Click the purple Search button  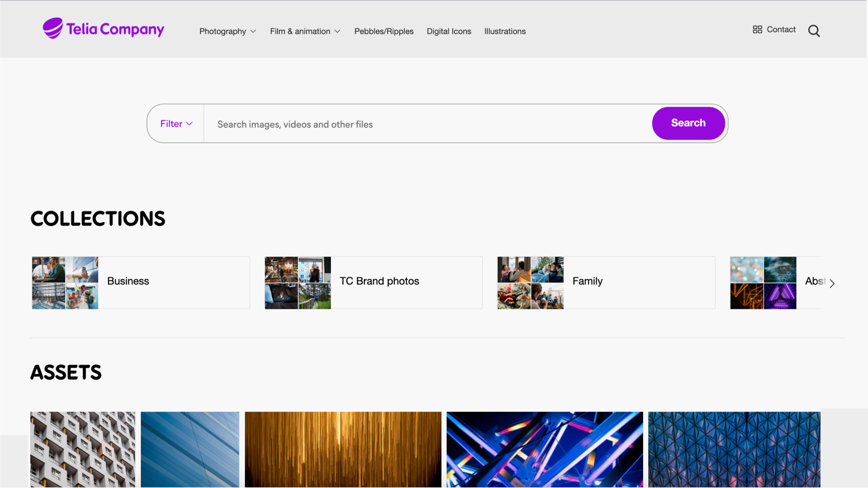(688, 123)
